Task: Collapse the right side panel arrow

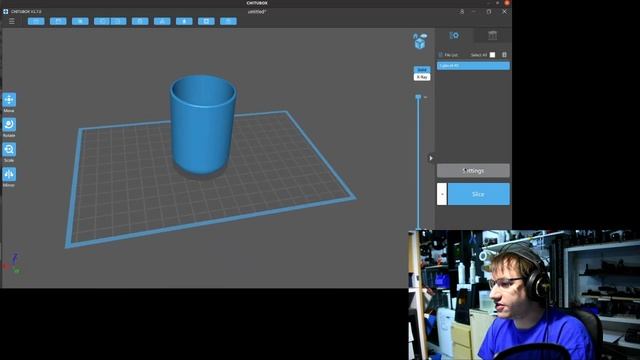Action: point(431,158)
